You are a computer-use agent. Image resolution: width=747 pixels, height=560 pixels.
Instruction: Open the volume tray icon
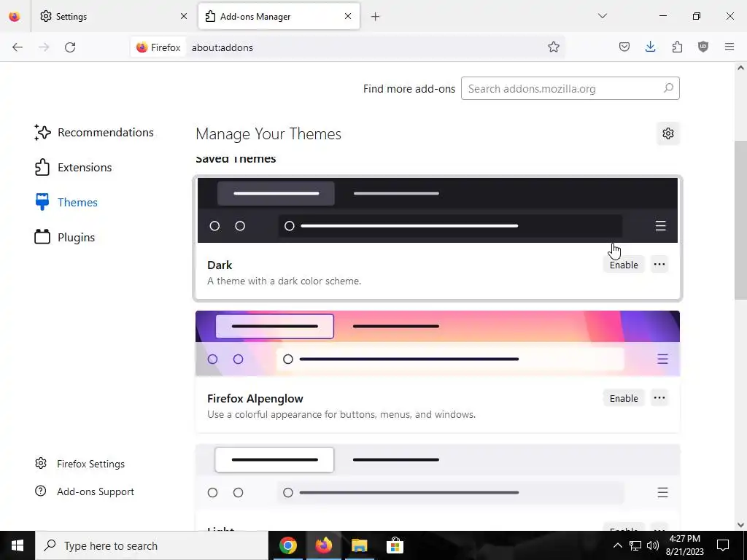tap(653, 545)
